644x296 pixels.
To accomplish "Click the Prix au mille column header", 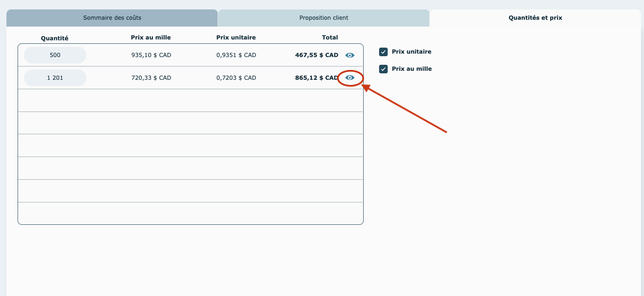I will pos(151,38).
